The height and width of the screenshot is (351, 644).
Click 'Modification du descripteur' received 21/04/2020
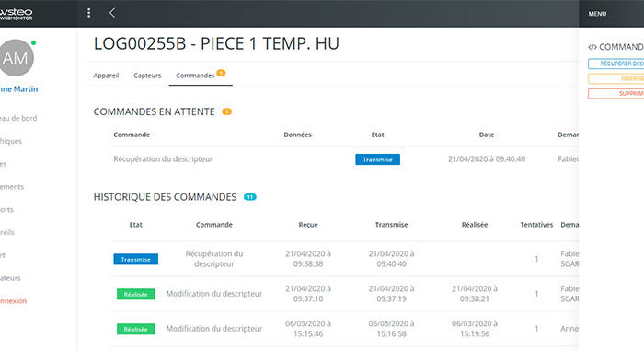214,294
